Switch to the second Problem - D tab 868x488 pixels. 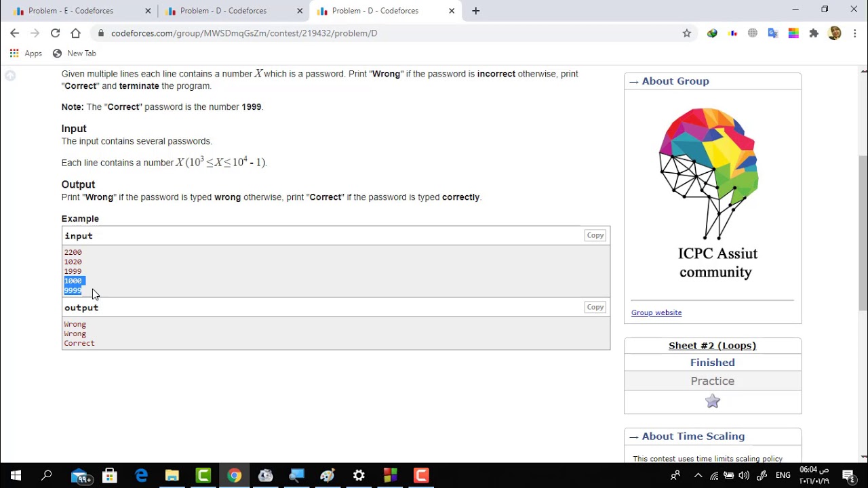pyautogui.click(x=233, y=11)
